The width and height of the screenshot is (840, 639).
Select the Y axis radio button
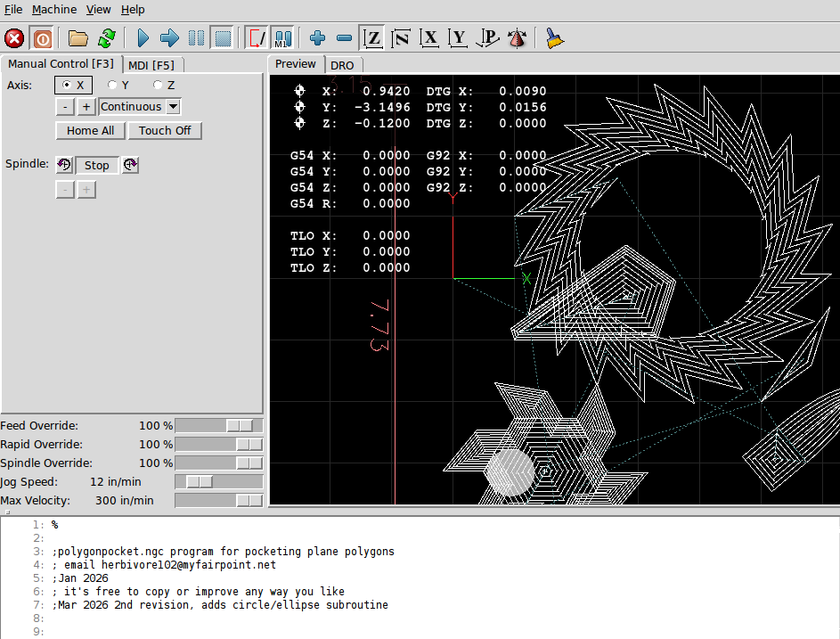click(112, 86)
